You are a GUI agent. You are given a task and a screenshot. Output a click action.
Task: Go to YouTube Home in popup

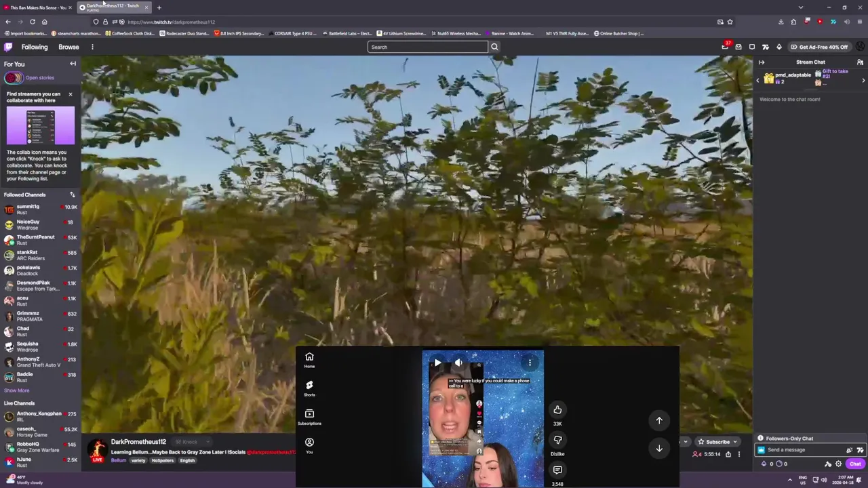click(x=309, y=360)
